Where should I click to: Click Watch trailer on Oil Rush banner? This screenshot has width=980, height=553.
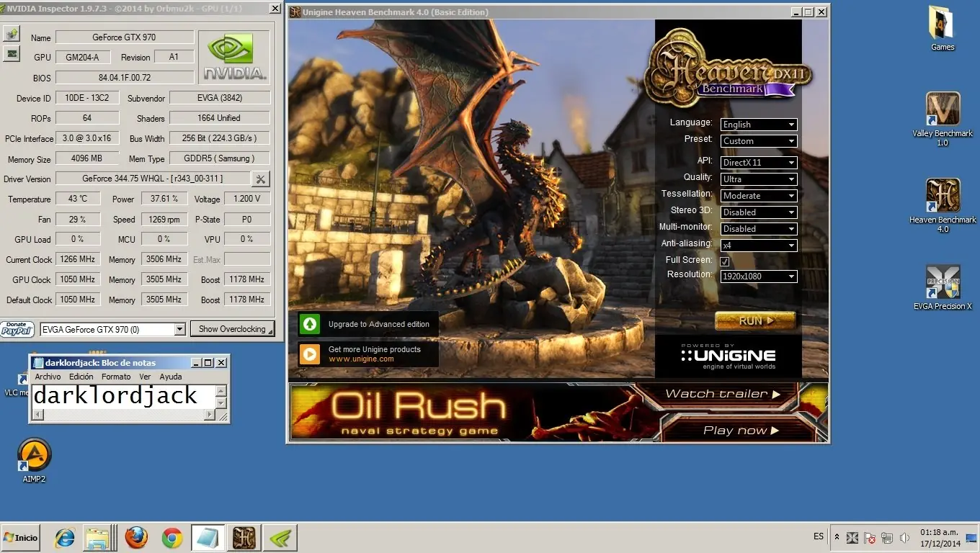tap(723, 394)
